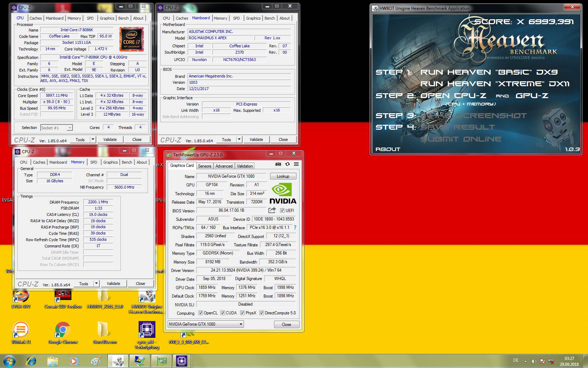Select the HWBOT_X265_2.1.0 desktop folder
The width and height of the screenshot is (588, 368).
point(105,299)
